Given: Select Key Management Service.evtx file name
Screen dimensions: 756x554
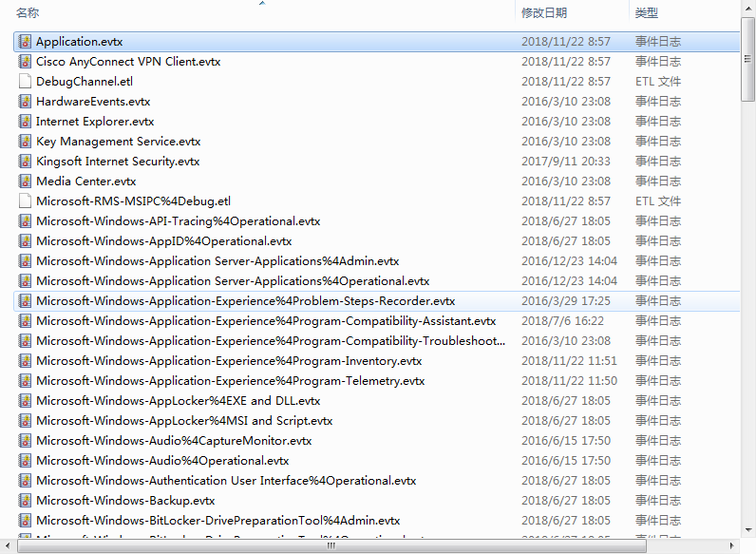Looking at the screenshot, I should click(118, 142).
